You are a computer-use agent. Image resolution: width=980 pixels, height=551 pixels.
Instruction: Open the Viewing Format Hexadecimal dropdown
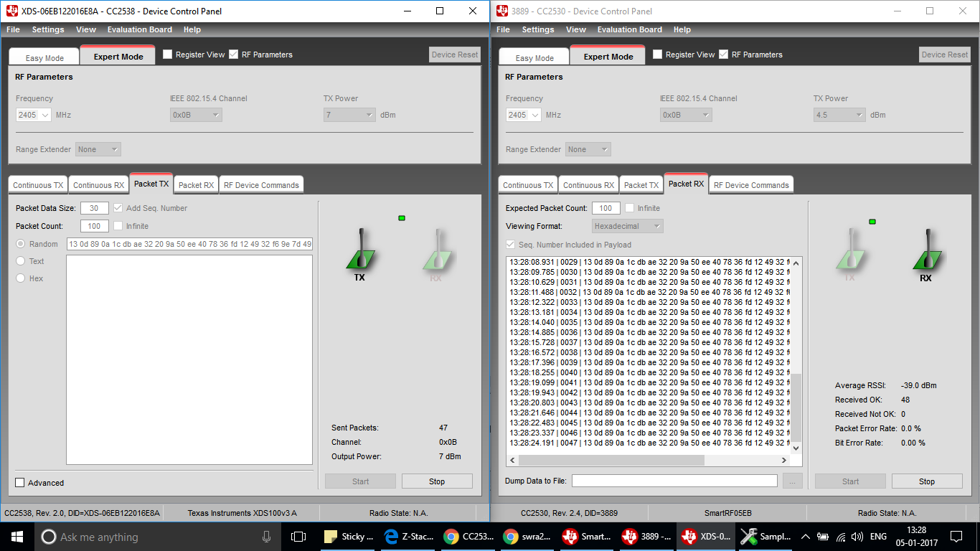(x=628, y=226)
